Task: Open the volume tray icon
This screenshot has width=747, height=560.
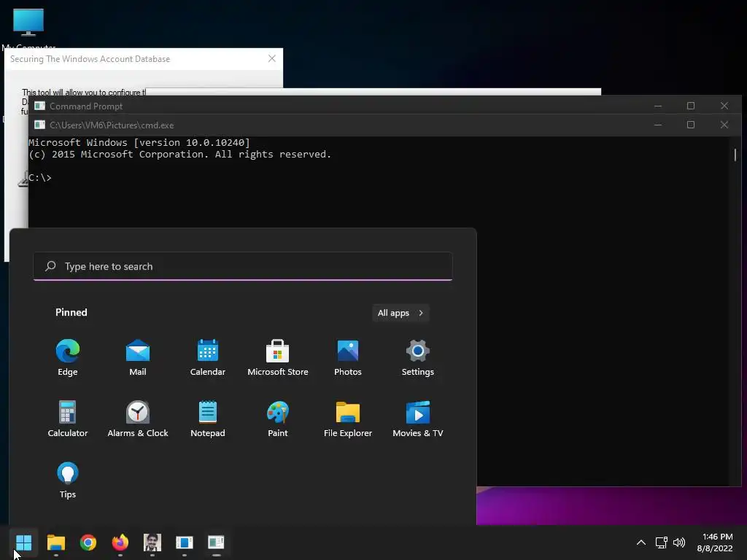Action: (679, 542)
